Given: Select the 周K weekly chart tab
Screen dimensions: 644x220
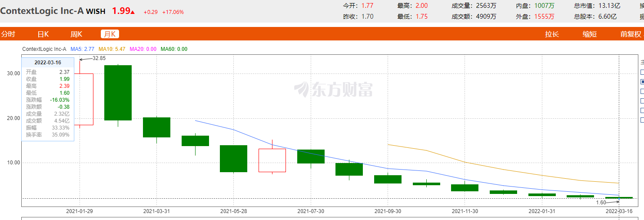Looking at the screenshot, I should click(x=76, y=34).
